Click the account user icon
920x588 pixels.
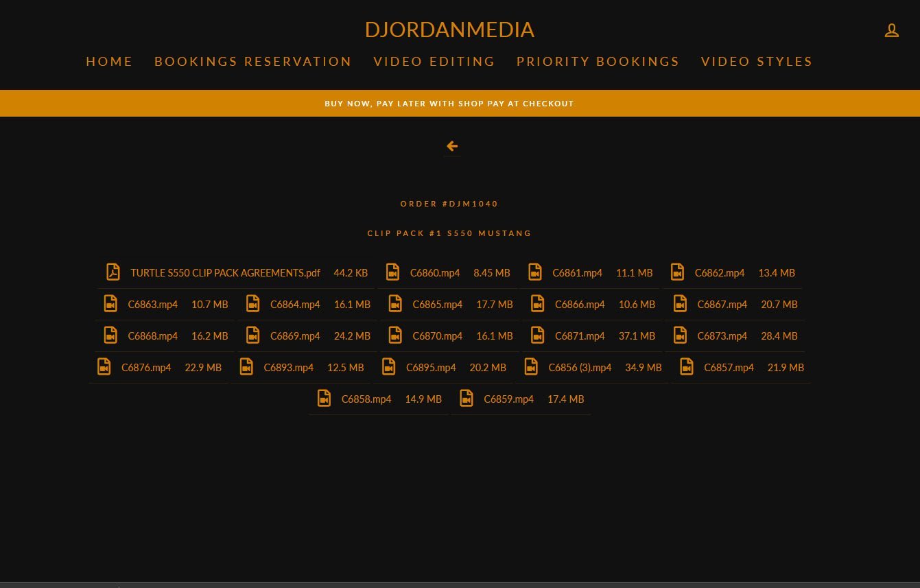pyautogui.click(x=891, y=30)
